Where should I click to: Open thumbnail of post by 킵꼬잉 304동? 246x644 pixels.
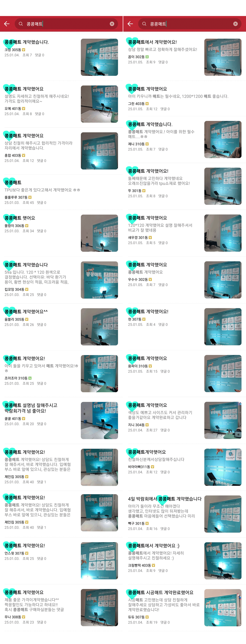pos(99,280)
